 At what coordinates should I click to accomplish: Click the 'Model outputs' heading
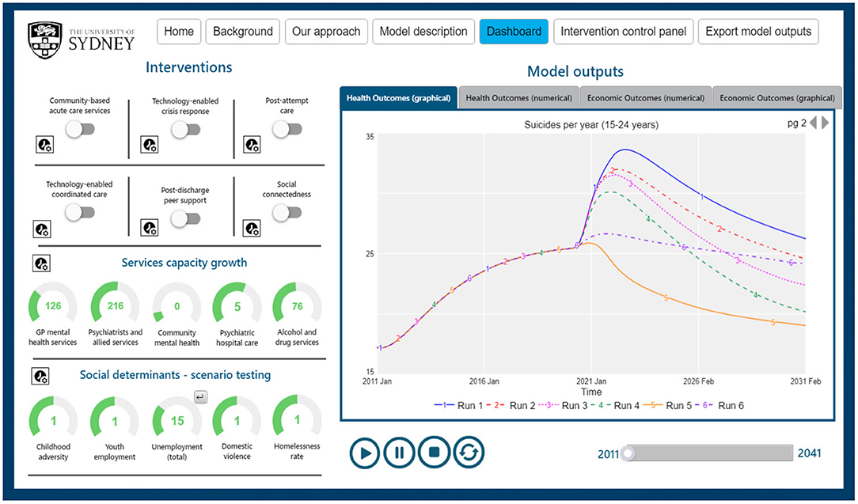click(575, 72)
